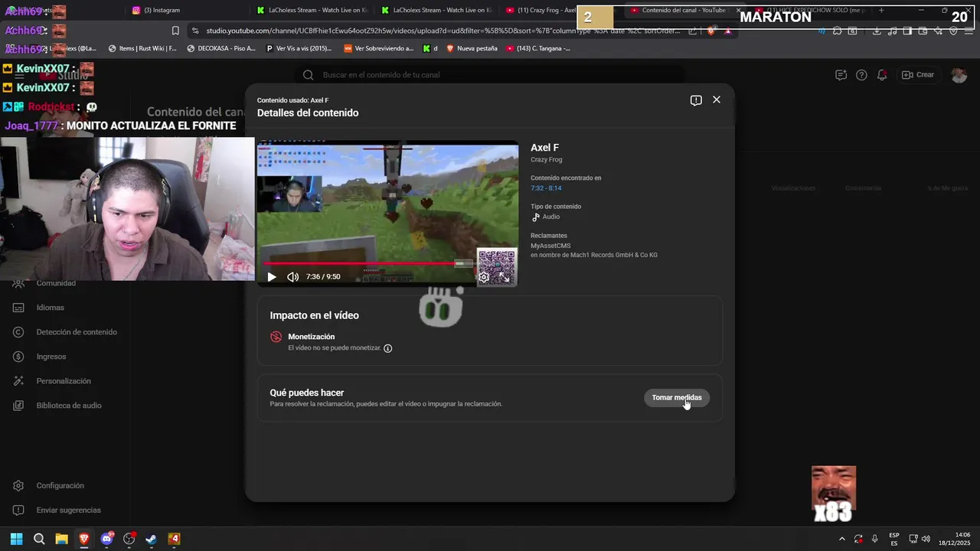Open Personalización in the Studio sidebar

click(65, 381)
